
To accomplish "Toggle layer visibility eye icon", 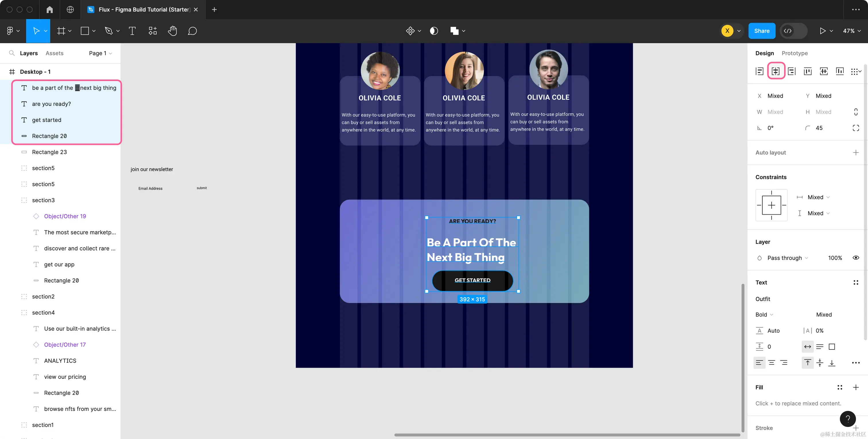I will (x=856, y=258).
